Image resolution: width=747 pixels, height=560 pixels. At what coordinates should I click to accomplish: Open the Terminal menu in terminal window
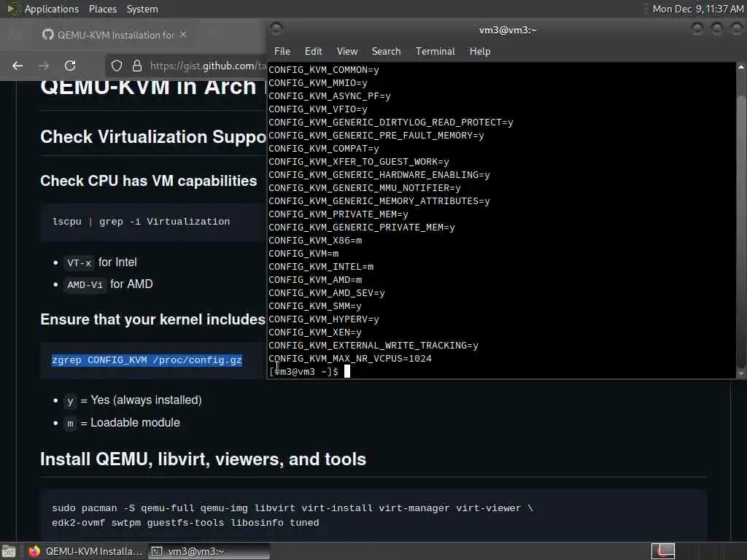click(435, 51)
